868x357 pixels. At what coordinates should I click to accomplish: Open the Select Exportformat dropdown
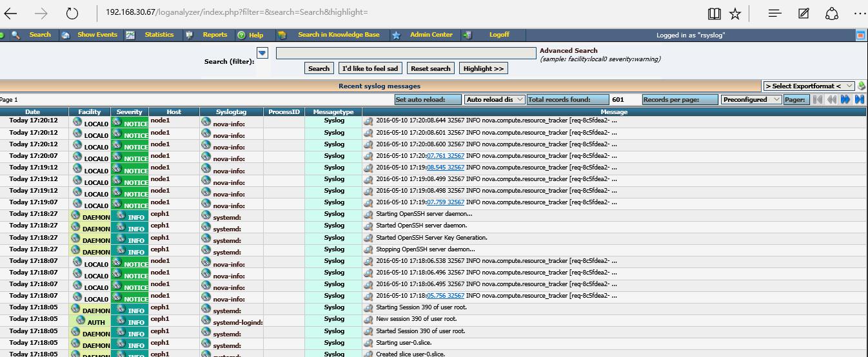(x=809, y=86)
